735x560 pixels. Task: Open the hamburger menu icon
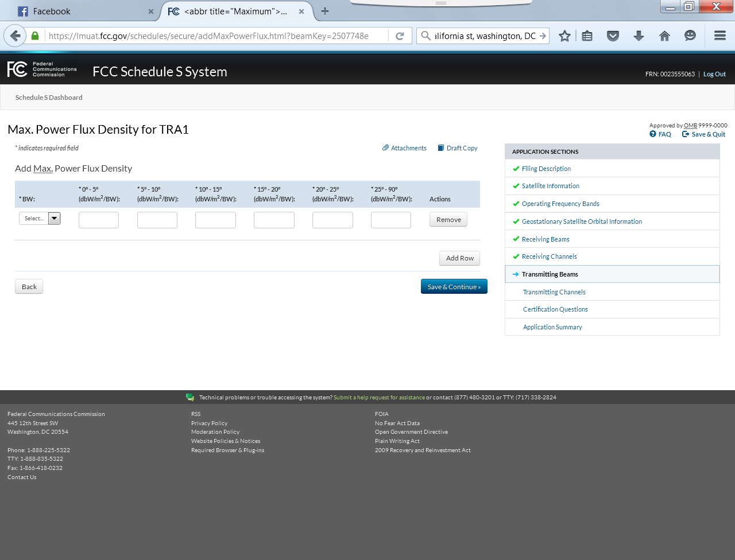(x=719, y=36)
